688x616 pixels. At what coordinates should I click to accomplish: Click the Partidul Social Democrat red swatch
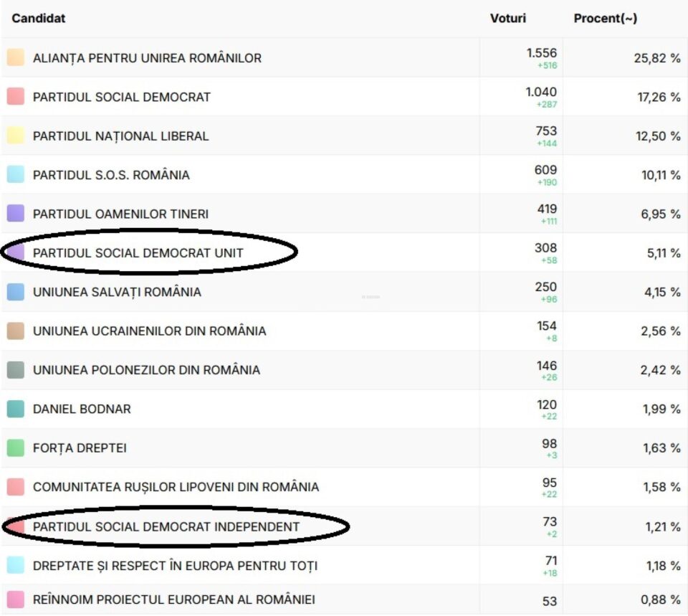click(15, 97)
